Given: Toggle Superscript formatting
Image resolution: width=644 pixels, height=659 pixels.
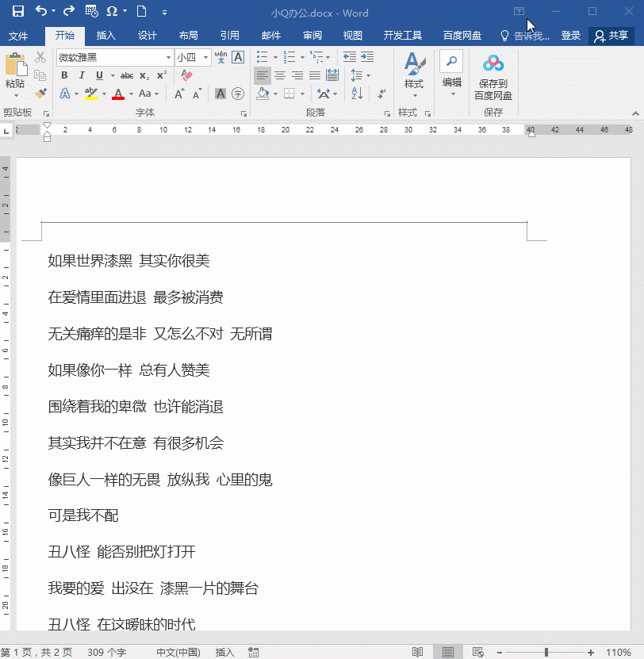Looking at the screenshot, I should click(162, 75).
